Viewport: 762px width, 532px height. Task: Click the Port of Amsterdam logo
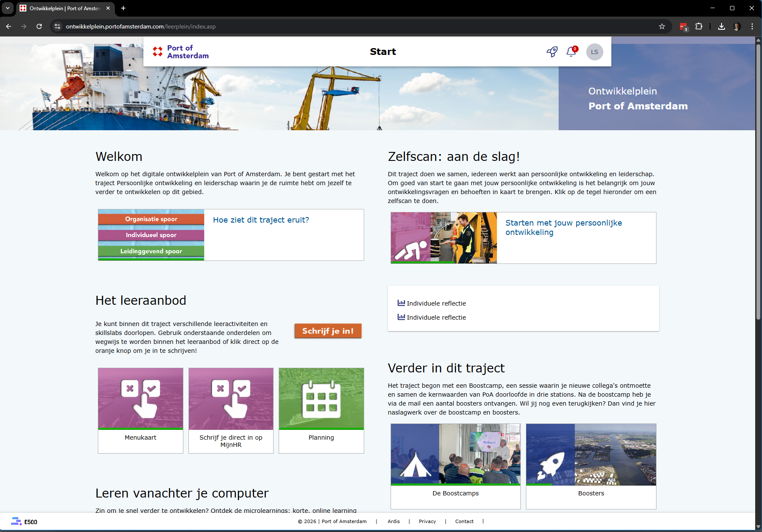[x=181, y=52]
